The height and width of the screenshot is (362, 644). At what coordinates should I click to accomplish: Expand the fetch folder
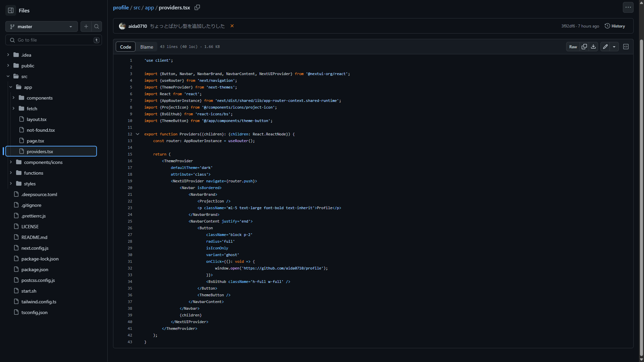pyautogui.click(x=13, y=108)
